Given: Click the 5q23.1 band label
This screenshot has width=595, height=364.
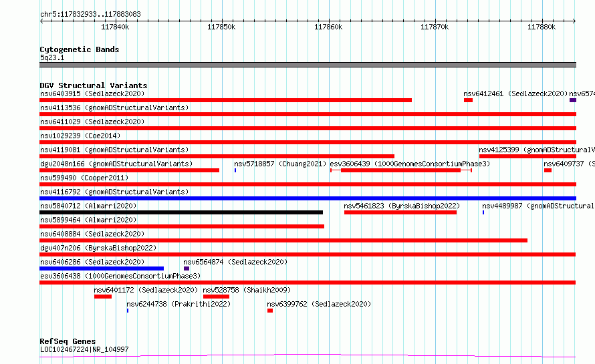Looking at the screenshot, I should click(x=52, y=57).
